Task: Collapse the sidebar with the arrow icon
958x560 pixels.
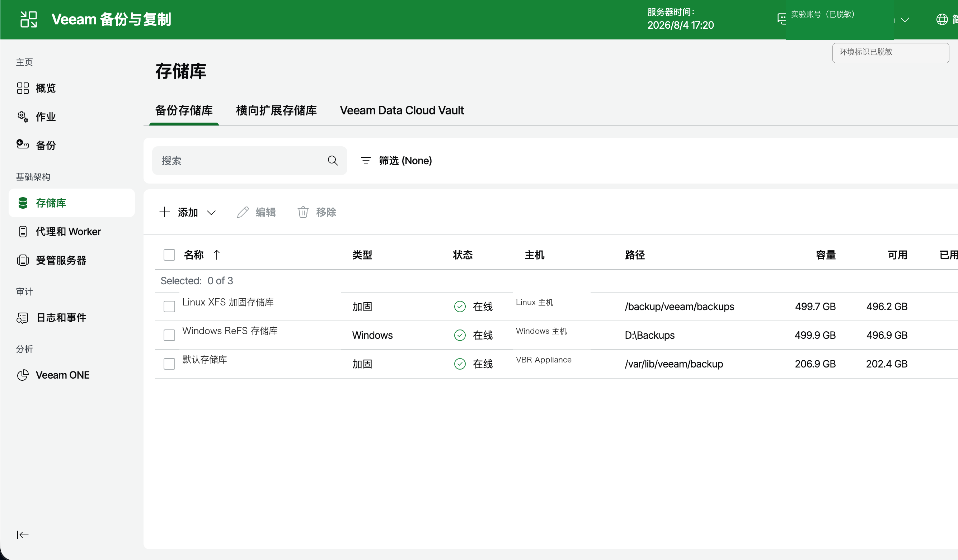Action: (23, 535)
